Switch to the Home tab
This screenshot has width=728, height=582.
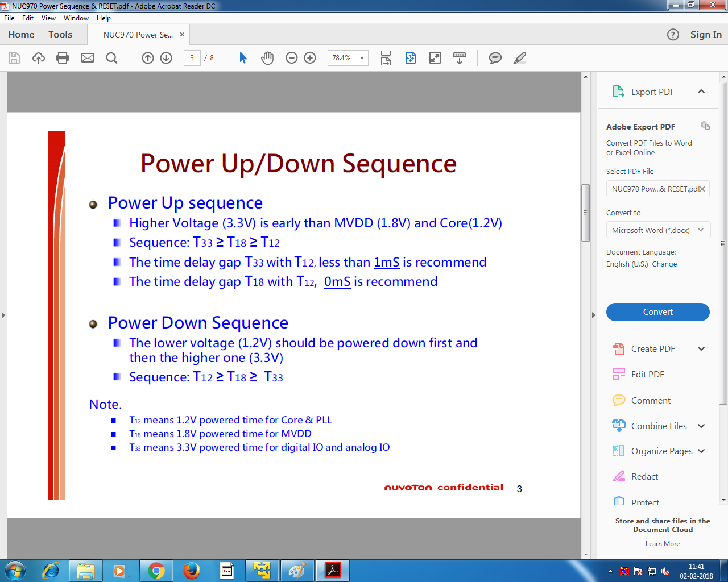point(21,35)
